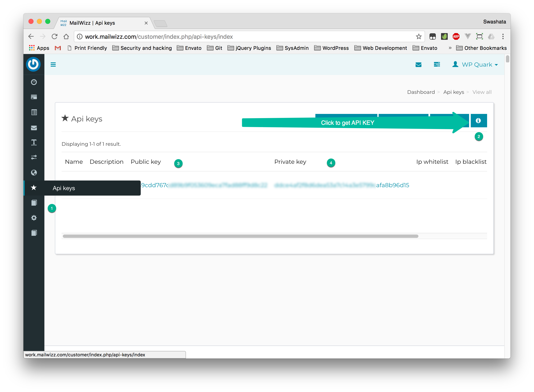Open the campaigns envelope sidebar icon
The width and height of the screenshot is (534, 392).
[34, 128]
